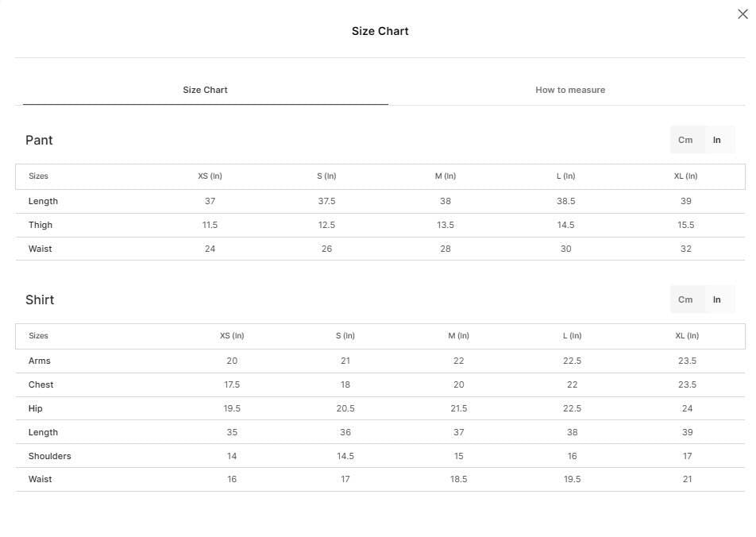
Task: Click the Pant Thigh row label
Action: [x=40, y=225]
